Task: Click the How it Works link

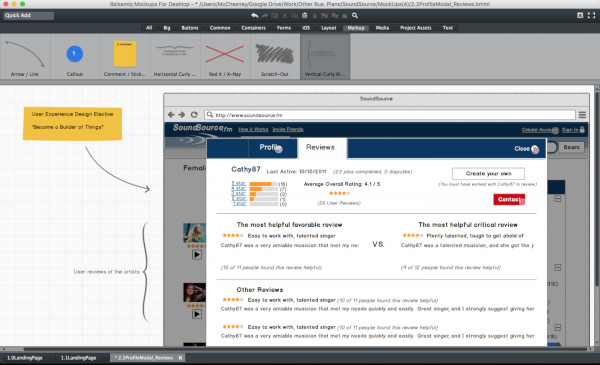Action: 253,129
